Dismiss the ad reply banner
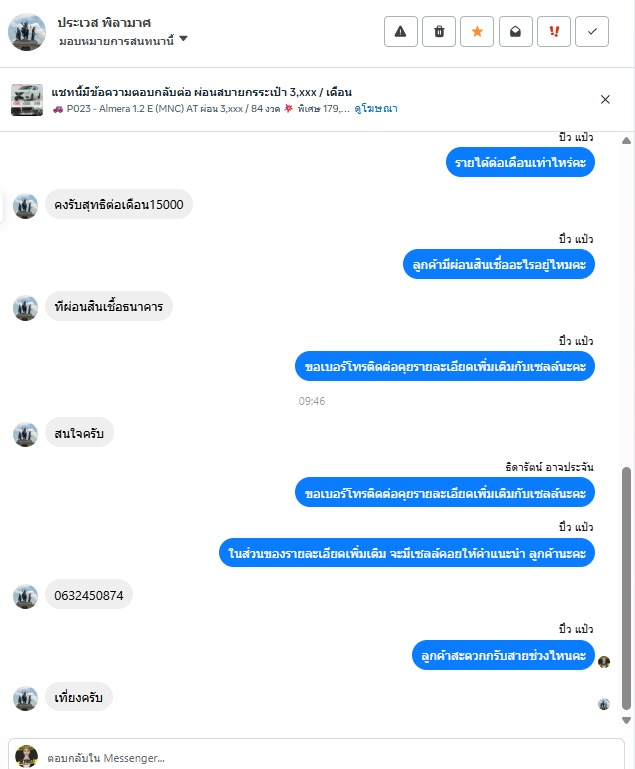 [x=605, y=100]
